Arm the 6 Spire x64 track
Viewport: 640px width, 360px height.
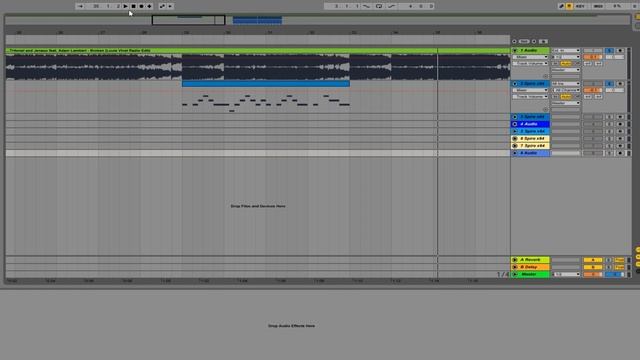coord(620,139)
